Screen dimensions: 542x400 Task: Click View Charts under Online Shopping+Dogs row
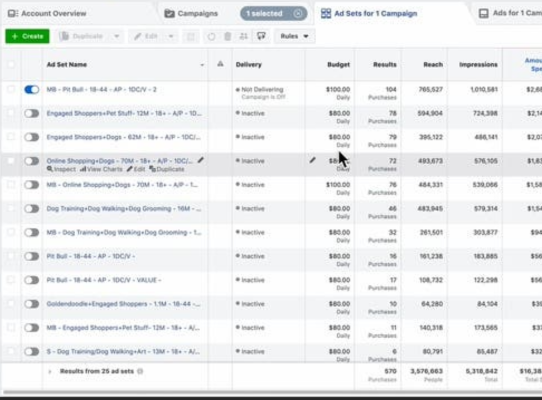point(101,169)
